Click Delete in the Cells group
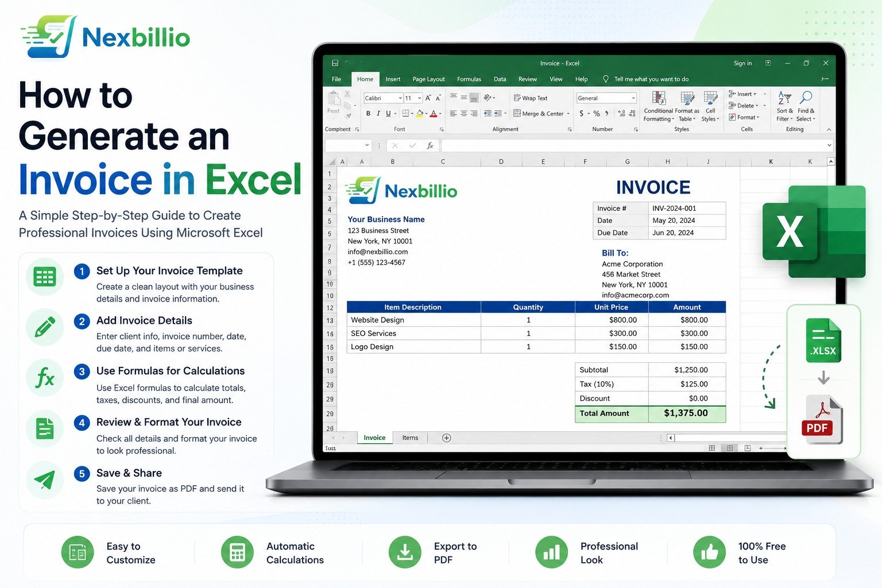 point(744,106)
